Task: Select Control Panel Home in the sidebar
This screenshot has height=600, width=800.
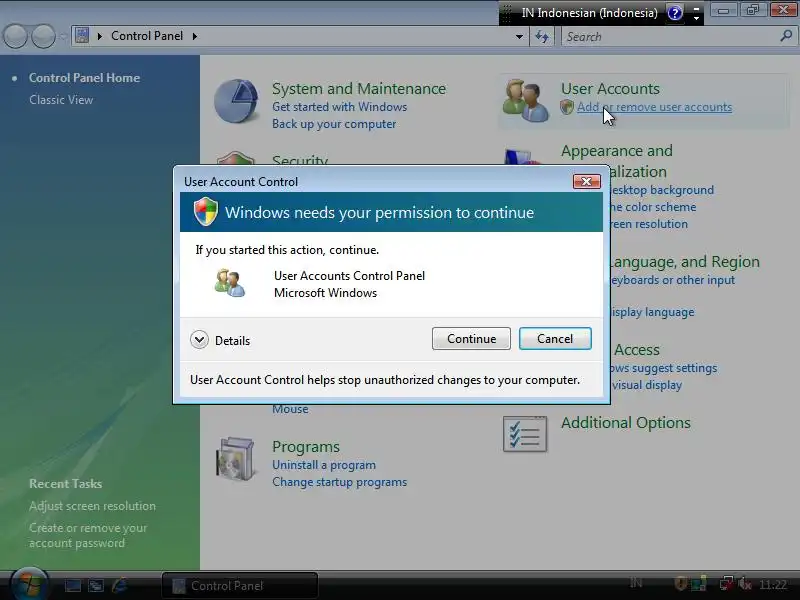Action: [x=84, y=78]
